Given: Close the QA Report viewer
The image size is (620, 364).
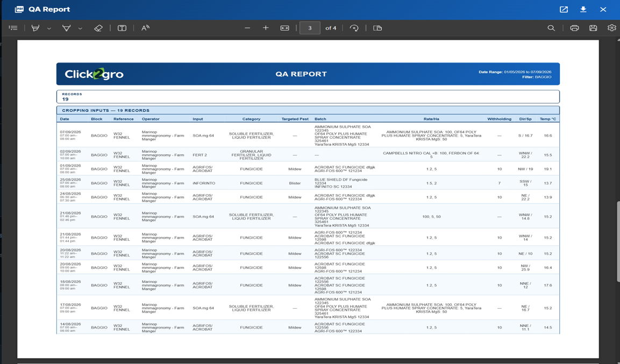Looking at the screenshot, I should 603,10.
